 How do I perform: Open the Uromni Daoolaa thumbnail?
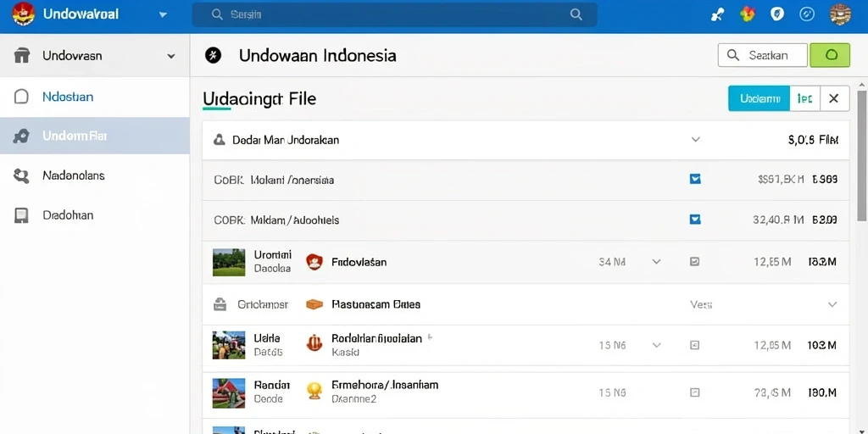click(x=229, y=263)
